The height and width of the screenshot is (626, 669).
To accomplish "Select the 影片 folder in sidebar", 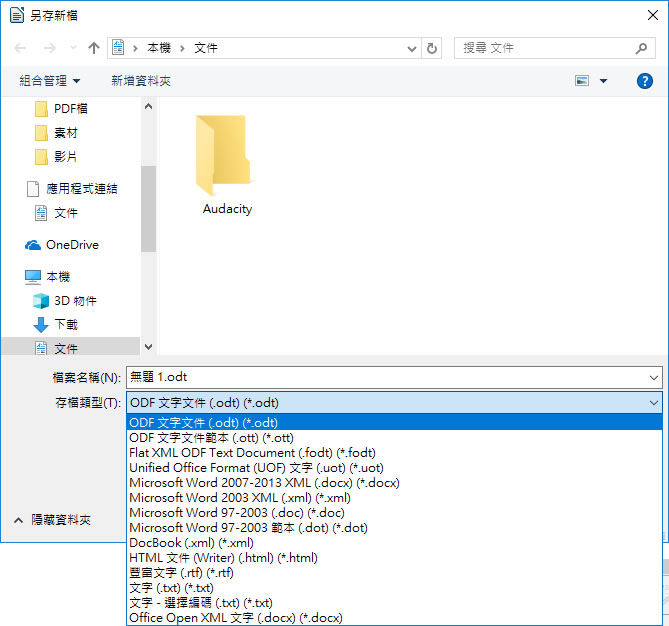I will [x=56, y=157].
